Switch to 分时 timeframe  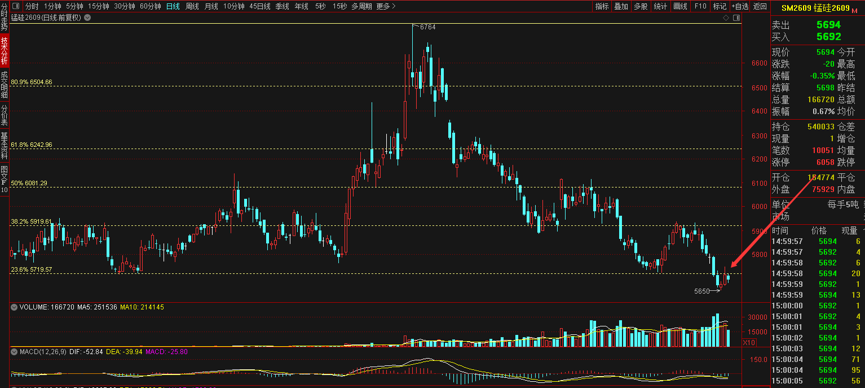(x=32, y=7)
